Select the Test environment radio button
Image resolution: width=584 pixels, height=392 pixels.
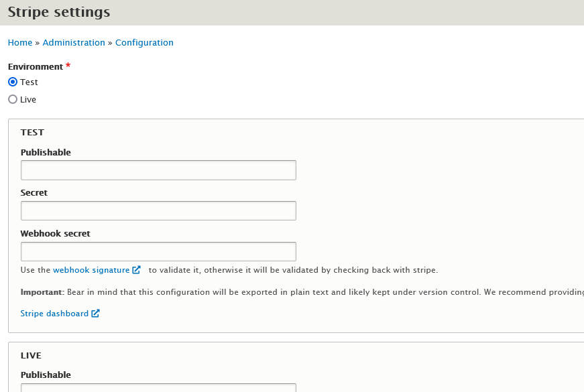click(x=13, y=82)
